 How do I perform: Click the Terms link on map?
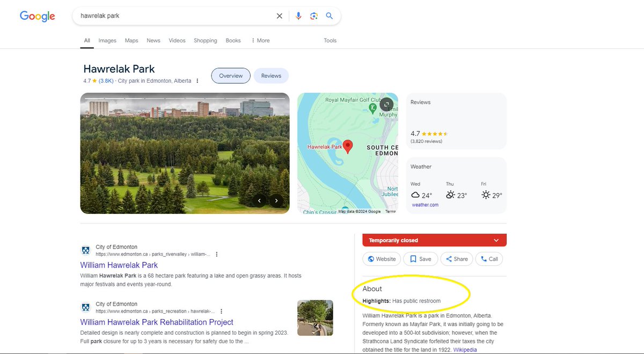click(x=390, y=212)
